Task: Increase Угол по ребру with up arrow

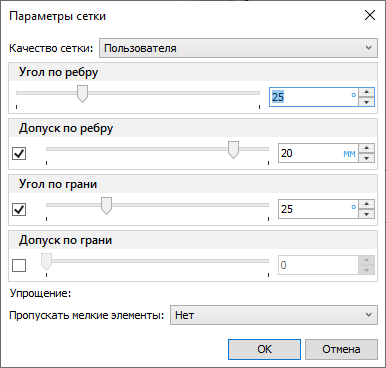Action: [x=367, y=92]
